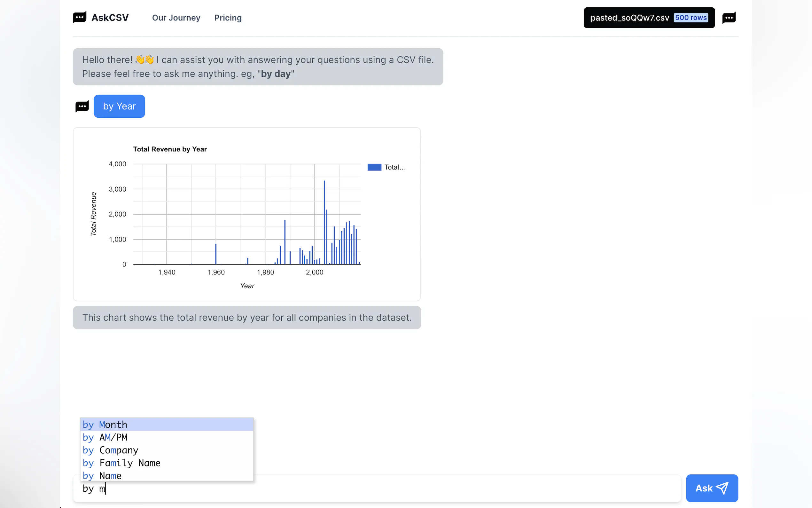
Task: Select 'by Family Name' suggestion
Action: pyautogui.click(x=167, y=463)
